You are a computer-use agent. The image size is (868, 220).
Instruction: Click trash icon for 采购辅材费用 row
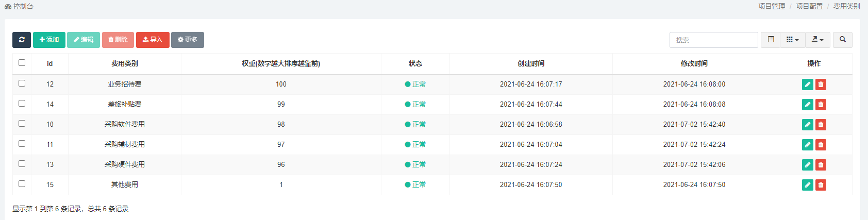pos(821,145)
